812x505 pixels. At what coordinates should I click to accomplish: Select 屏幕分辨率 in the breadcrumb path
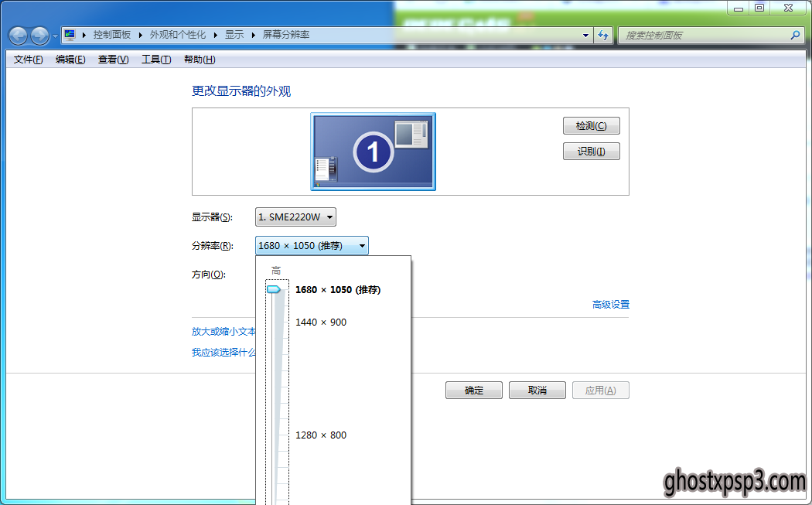click(286, 35)
